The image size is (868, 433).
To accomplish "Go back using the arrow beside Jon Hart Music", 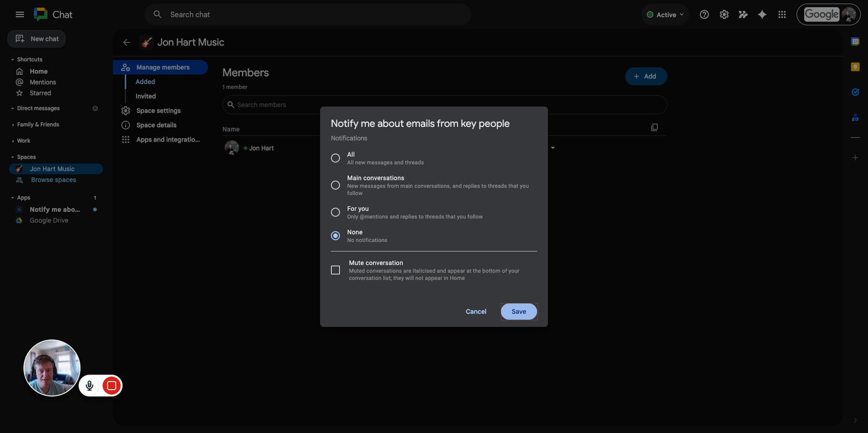I will click(126, 42).
